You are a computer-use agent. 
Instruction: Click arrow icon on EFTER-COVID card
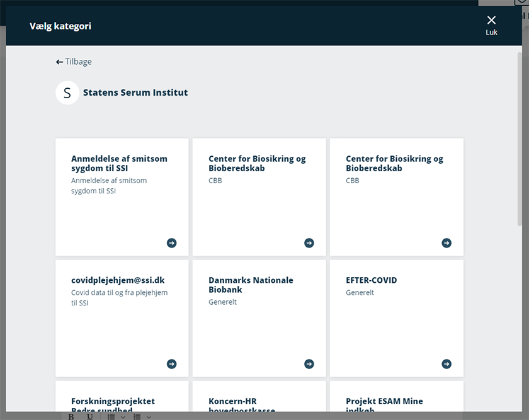(447, 364)
